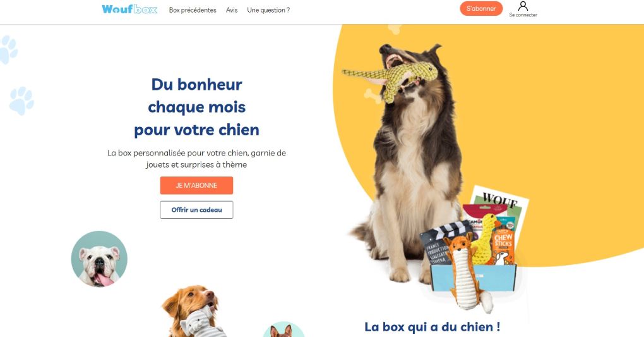
Task: Click the upper blue paw print decoration
Action: point(8,49)
